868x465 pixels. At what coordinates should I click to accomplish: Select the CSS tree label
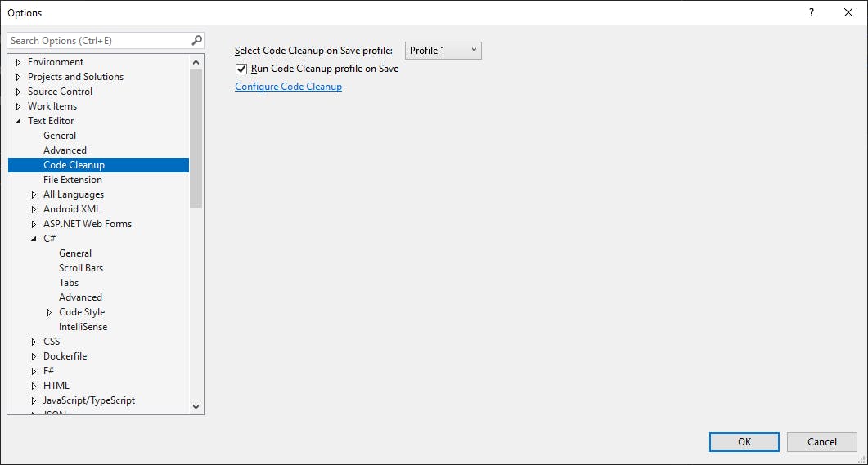pyautogui.click(x=52, y=342)
